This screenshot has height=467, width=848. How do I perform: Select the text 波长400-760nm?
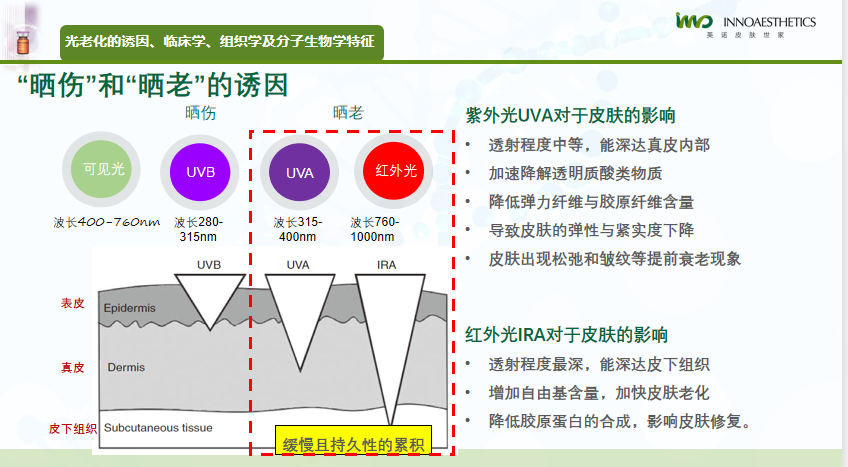pyautogui.click(x=107, y=222)
